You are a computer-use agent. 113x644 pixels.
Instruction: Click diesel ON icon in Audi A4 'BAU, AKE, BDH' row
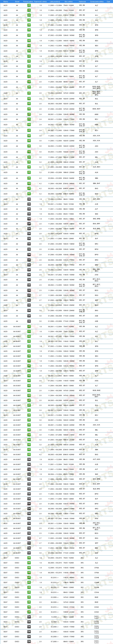(29, 270)
